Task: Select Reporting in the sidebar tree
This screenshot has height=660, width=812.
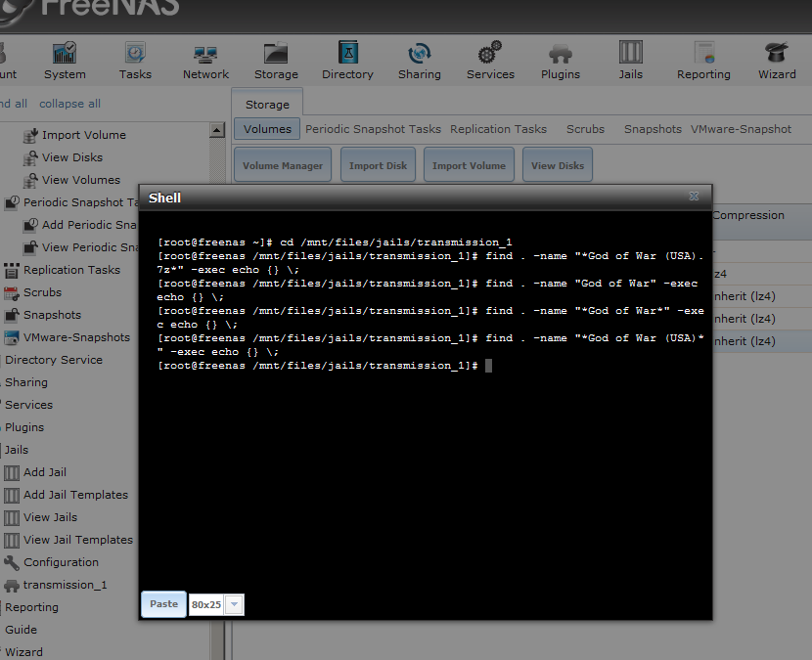Action: pos(31,607)
